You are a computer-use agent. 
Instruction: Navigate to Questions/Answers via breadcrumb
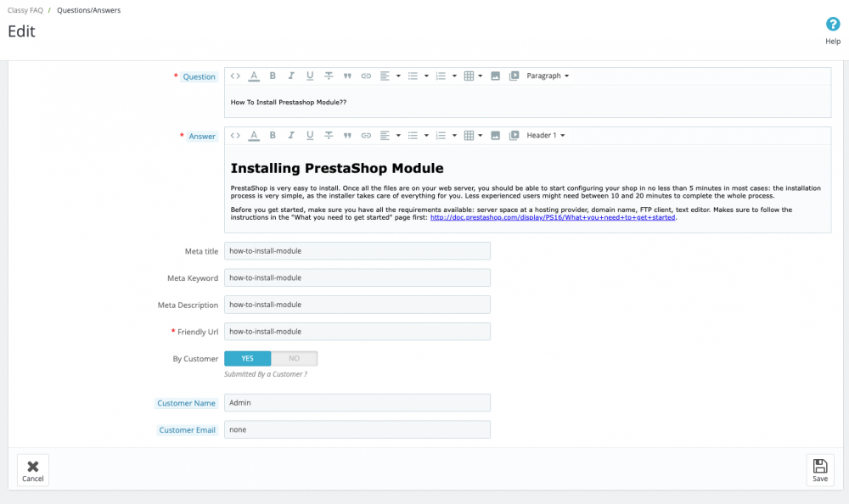click(87, 10)
